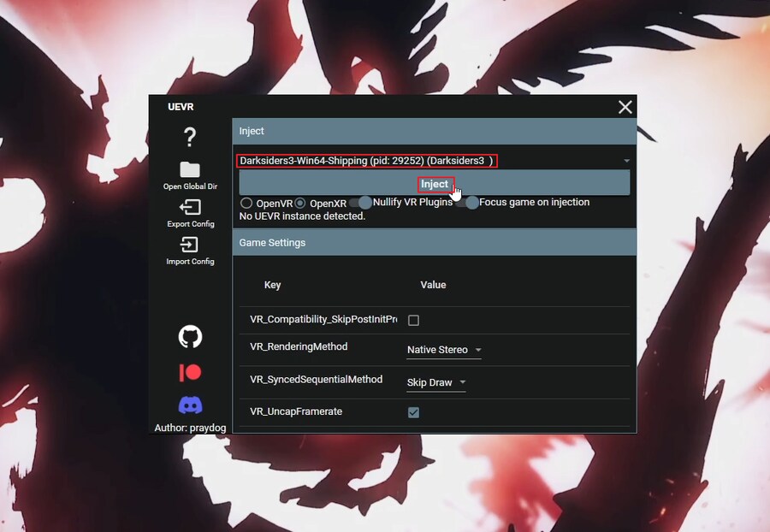The width and height of the screenshot is (770, 532).
Task: Select the OpenXR radio button
Action: pos(300,204)
